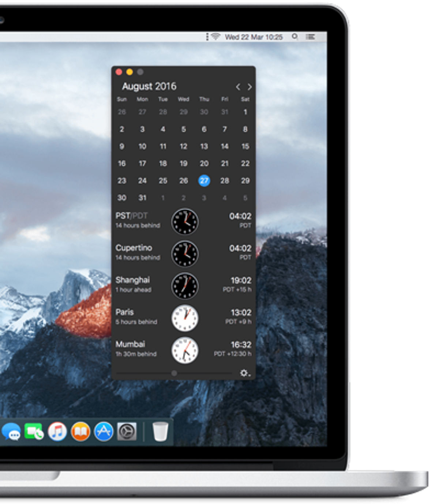
Task: Select date 15 in the calendar
Action: pyautogui.click(x=245, y=146)
